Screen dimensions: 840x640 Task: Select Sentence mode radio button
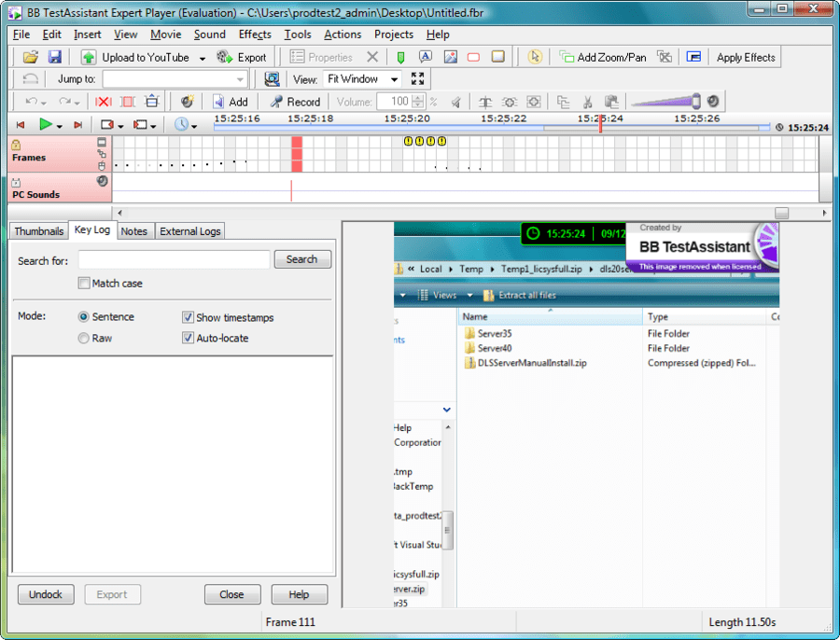[84, 316]
